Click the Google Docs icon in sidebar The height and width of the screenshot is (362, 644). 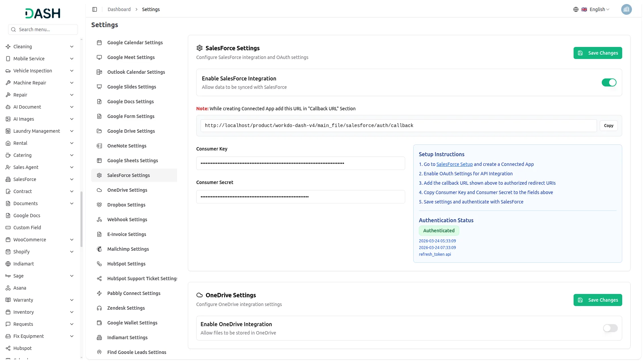(8, 216)
